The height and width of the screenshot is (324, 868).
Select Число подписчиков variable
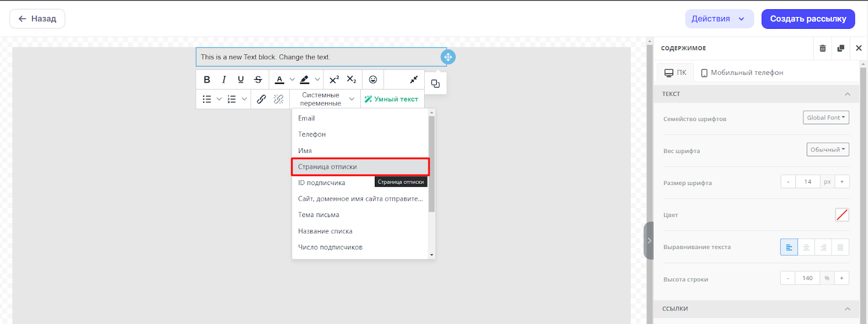coord(360,247)
